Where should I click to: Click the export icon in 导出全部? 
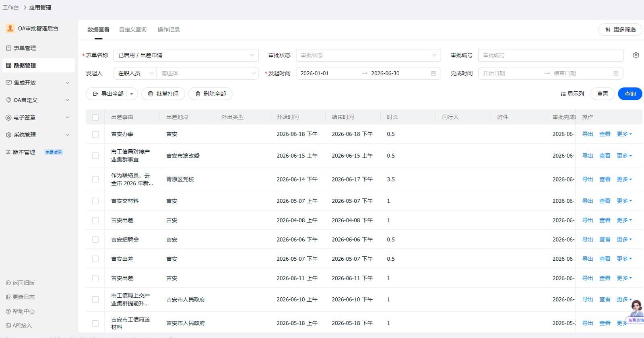tap(95, 94)
